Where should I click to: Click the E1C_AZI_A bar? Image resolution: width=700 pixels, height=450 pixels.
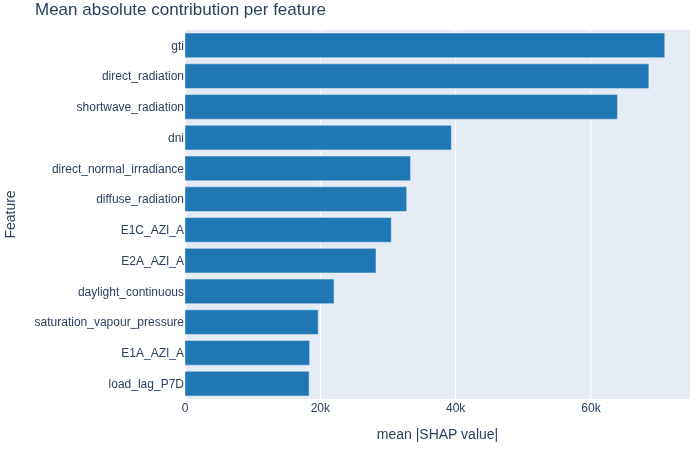pyautogui.click(x=288, y=230)
